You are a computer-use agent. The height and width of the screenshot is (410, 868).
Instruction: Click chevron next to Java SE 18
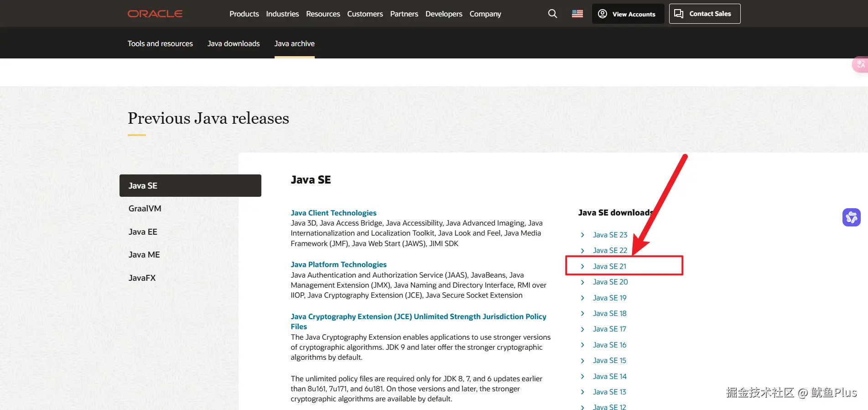point(582,313)
